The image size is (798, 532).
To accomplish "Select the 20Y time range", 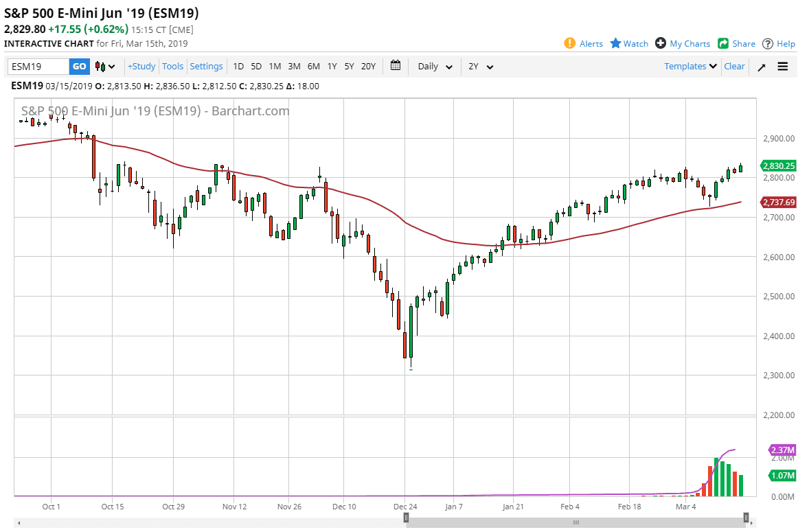I will [x=369, y=66].
